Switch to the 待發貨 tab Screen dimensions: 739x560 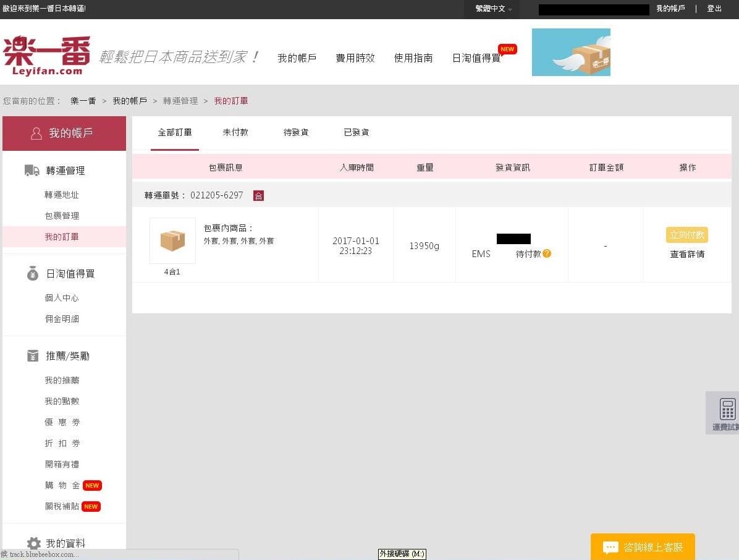point(296,132)
